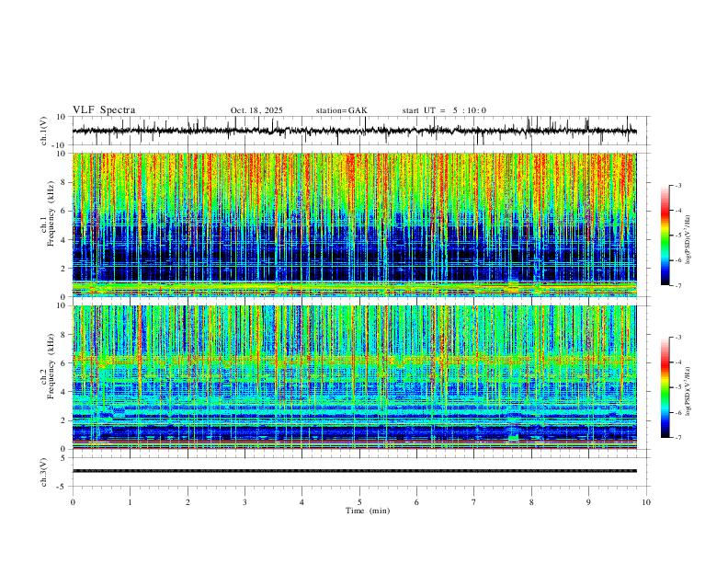Click the "-3" label on ch.1 color scale
This screenshot has height=563, width=728.
pyautogui.click(x=678, y=185)
